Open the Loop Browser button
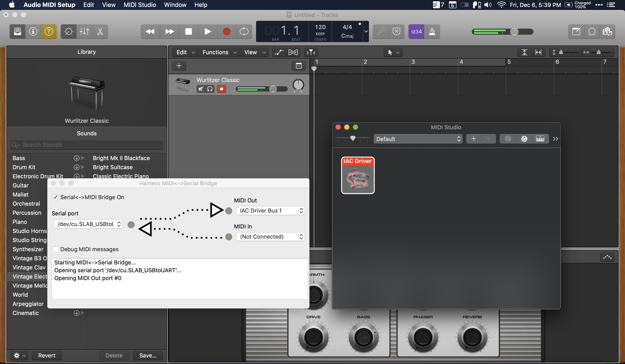The height and width of the screenshot is (364, 625). pyautogui.click(x=592, y=31)
